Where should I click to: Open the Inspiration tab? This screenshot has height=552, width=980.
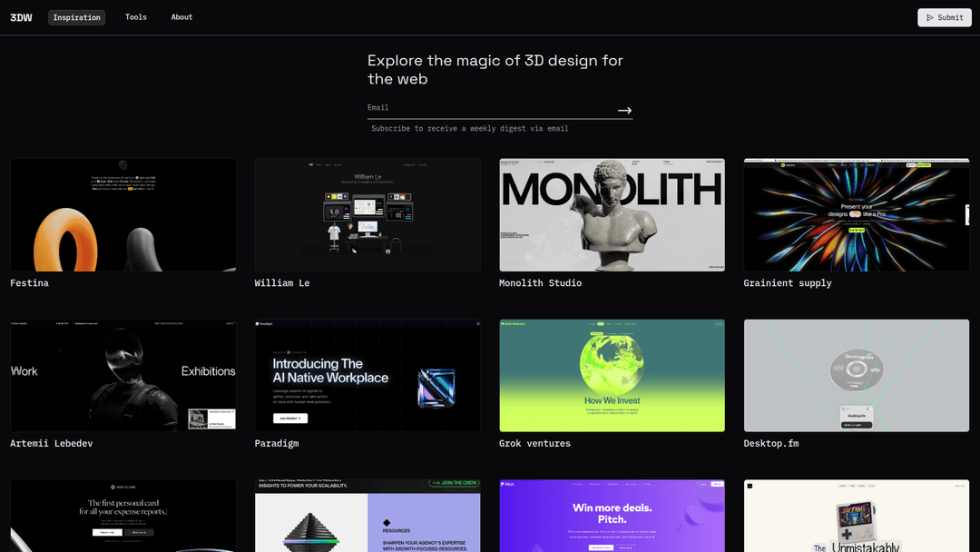77,17
